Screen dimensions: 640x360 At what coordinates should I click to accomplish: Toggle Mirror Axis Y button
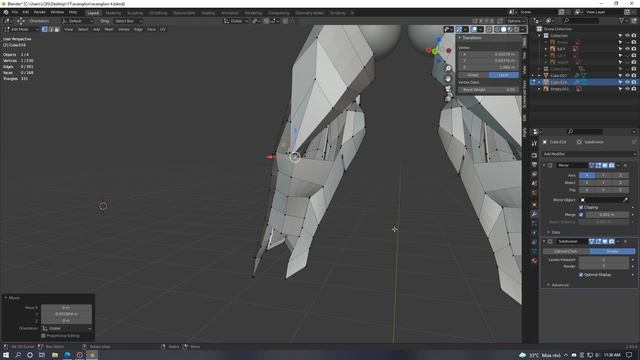[x=603, y=176]
